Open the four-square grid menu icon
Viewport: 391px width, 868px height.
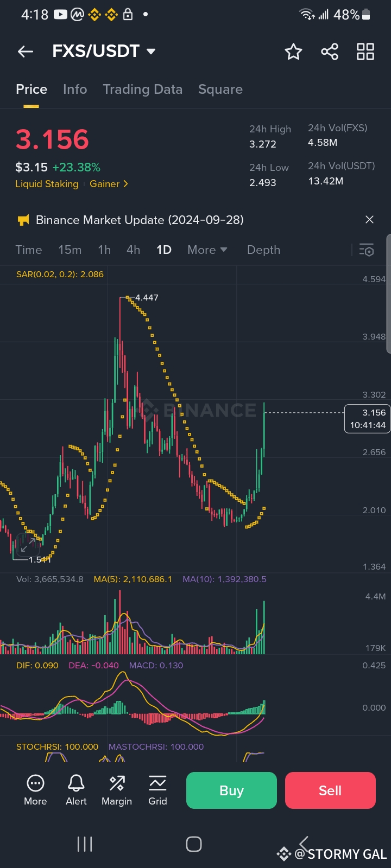click(x=365, y=52)
